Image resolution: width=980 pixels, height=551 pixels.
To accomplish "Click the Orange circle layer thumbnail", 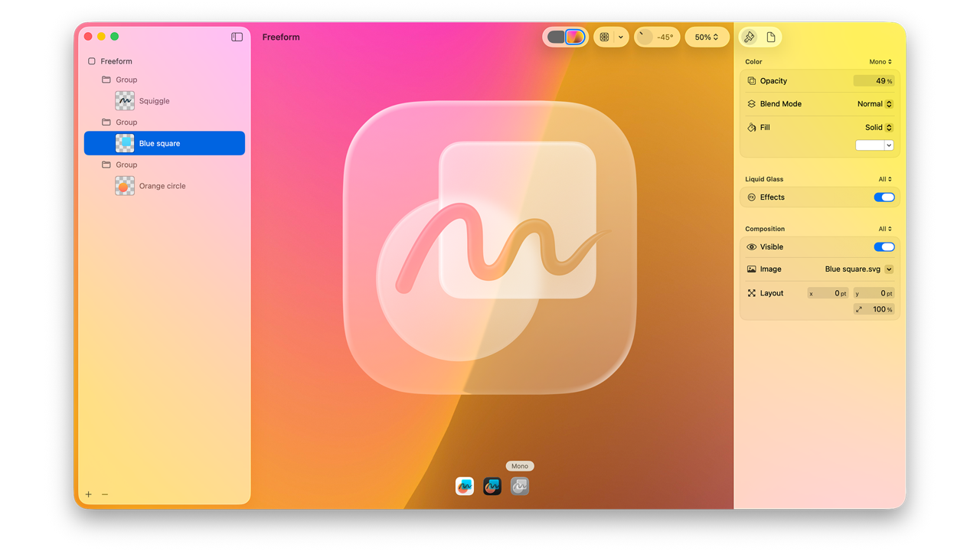I will [x=125, y=186].
